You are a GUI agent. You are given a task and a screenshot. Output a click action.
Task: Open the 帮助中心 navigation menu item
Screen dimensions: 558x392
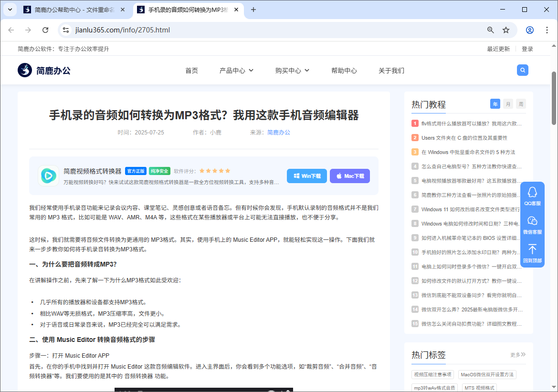pos(344,70)
